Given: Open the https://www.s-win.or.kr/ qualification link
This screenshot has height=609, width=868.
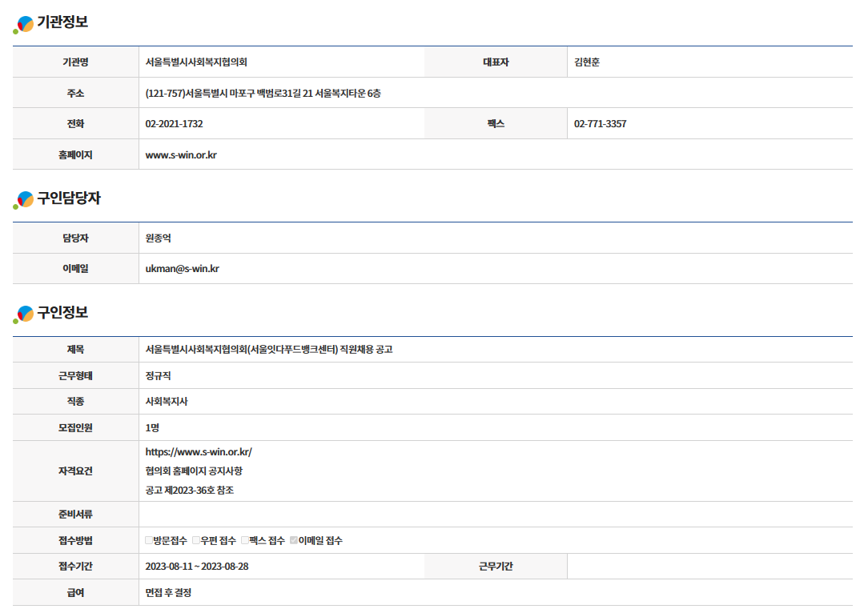Looking at the screenshot, I should tap(199, 452).
